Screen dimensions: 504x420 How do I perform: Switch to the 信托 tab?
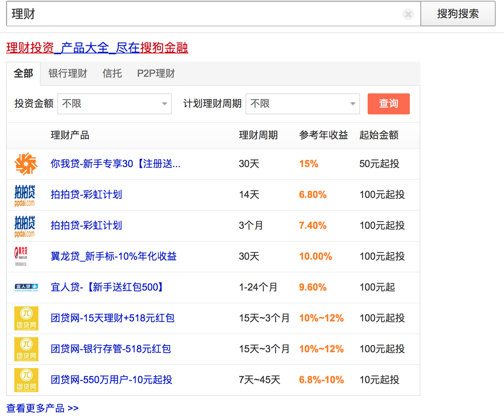point(112,73)
